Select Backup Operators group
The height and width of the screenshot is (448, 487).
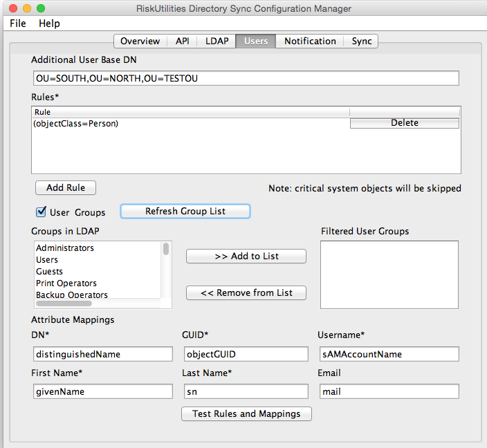98,295
